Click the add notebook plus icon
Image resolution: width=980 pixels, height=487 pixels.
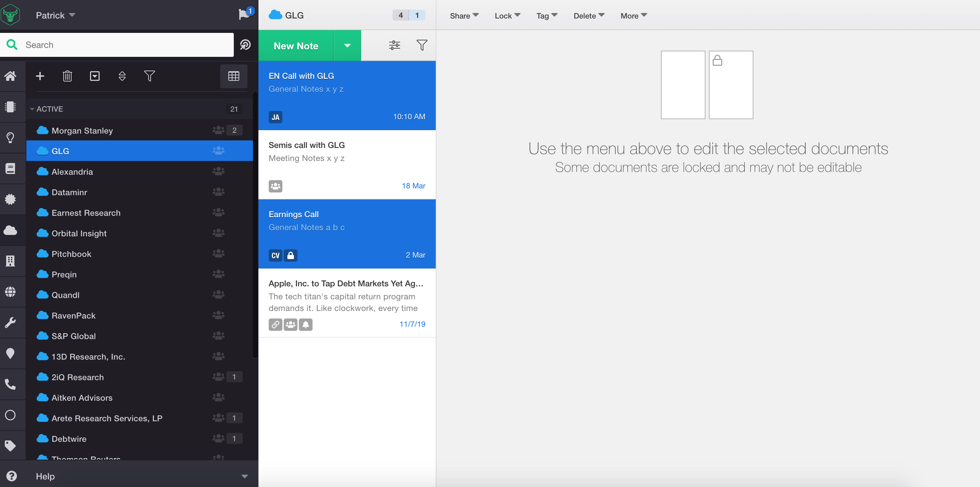40,76
